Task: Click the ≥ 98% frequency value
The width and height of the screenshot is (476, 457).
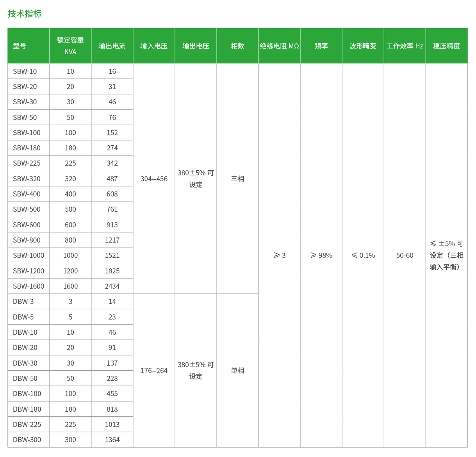Action: 321,255
